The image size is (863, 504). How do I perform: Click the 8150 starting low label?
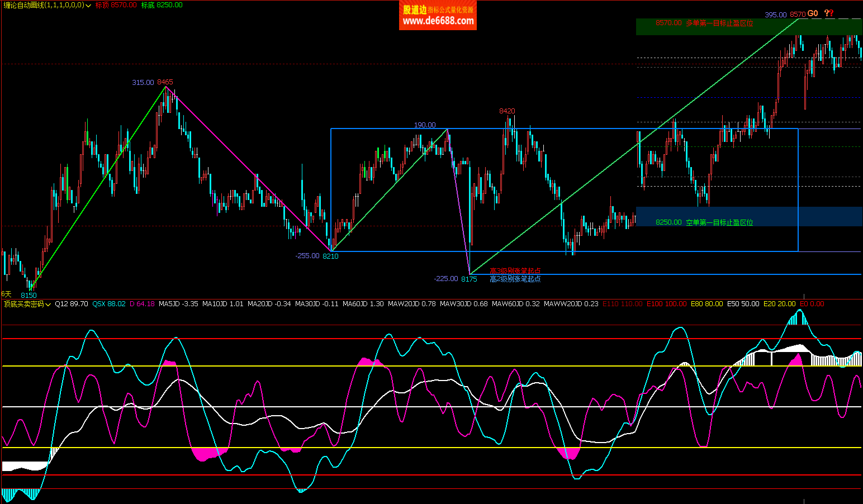click(x=29, y=296)
